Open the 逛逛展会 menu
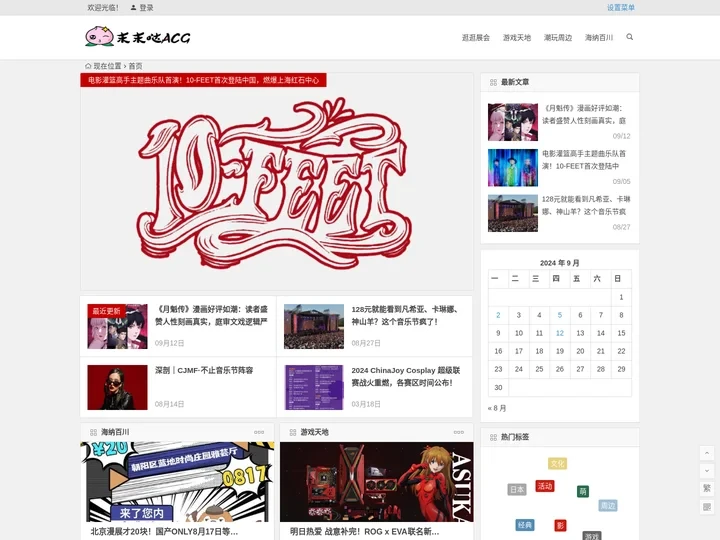The width and height of the screenshot is (720, 540). coord(476,38)
